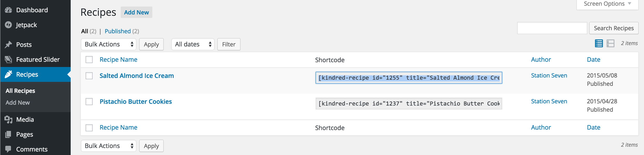
Task: Toggle select-all checkbox in table header
Action: click(x=89, y=60)
